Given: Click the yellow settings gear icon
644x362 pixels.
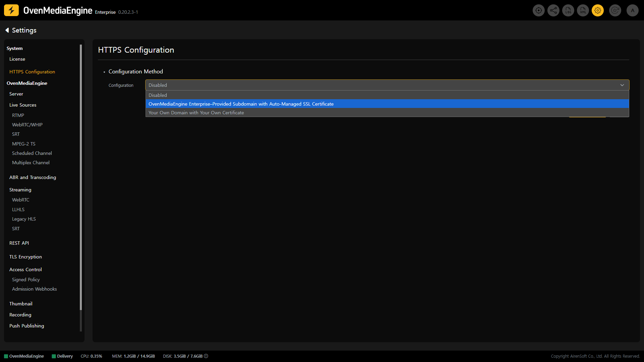Looking at the screenshot, I should 598,10.
